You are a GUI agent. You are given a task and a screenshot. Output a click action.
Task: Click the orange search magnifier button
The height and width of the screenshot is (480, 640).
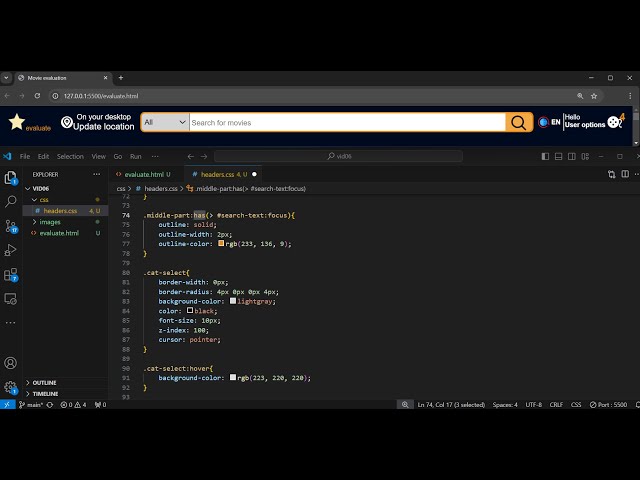click(519, 122)
